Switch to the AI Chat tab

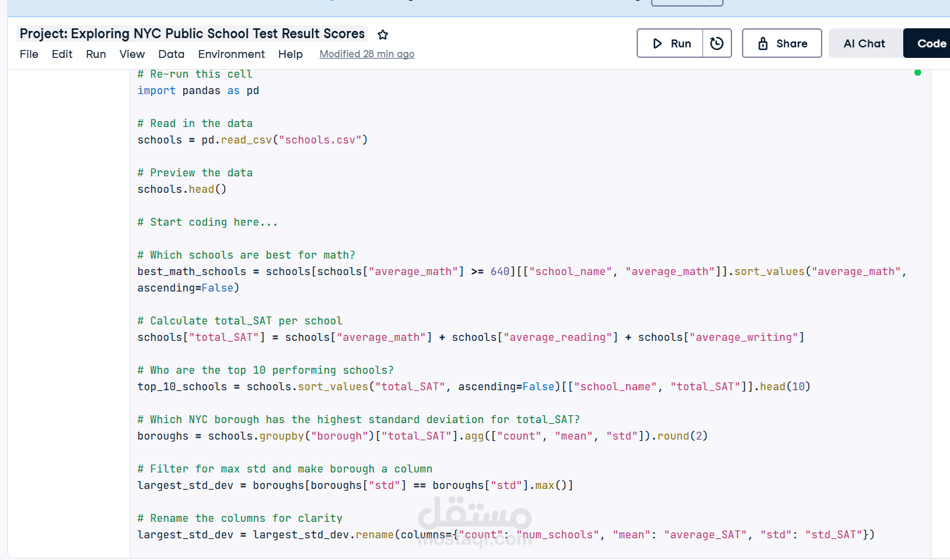click(x=864, y=43)
